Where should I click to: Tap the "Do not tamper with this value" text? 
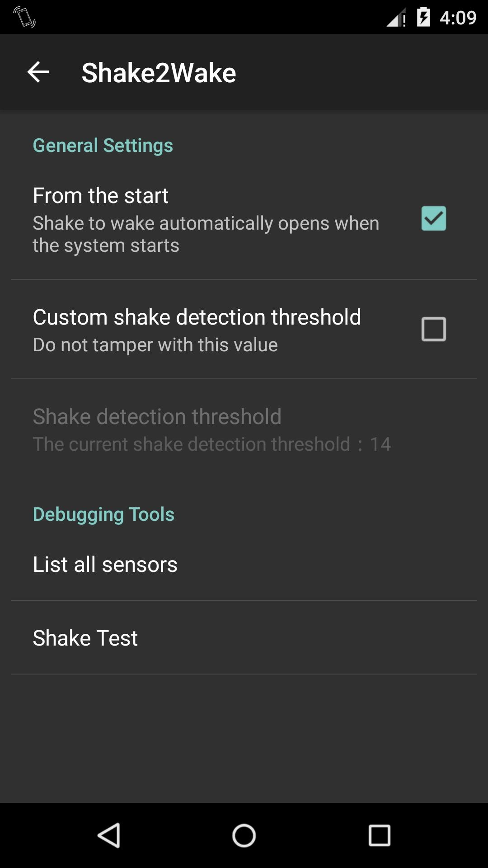coord(155,345)
